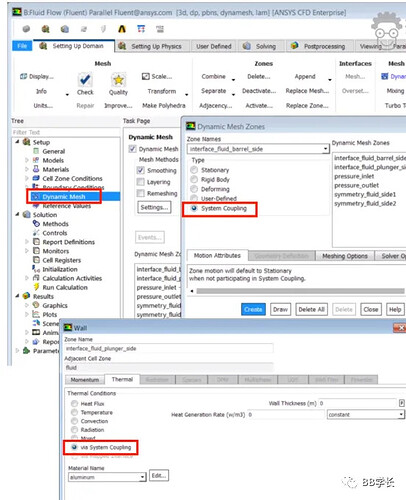Click the Controls icon in tree
406x500 pixels.
[36, 232]
